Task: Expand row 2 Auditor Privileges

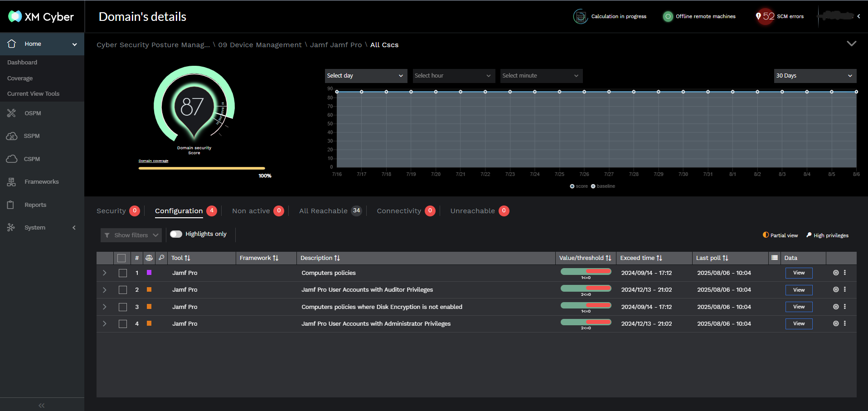Action: tap(104, 289)
